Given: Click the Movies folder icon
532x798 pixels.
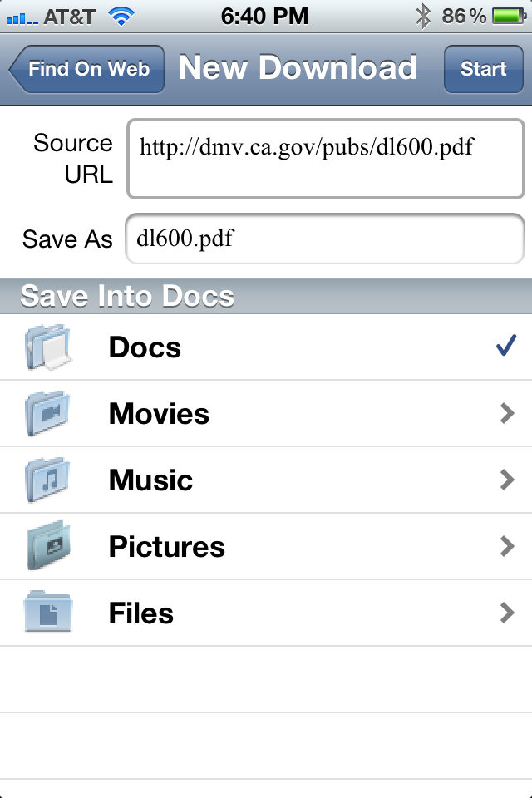Looking at the screenshot, I should 47,414.
